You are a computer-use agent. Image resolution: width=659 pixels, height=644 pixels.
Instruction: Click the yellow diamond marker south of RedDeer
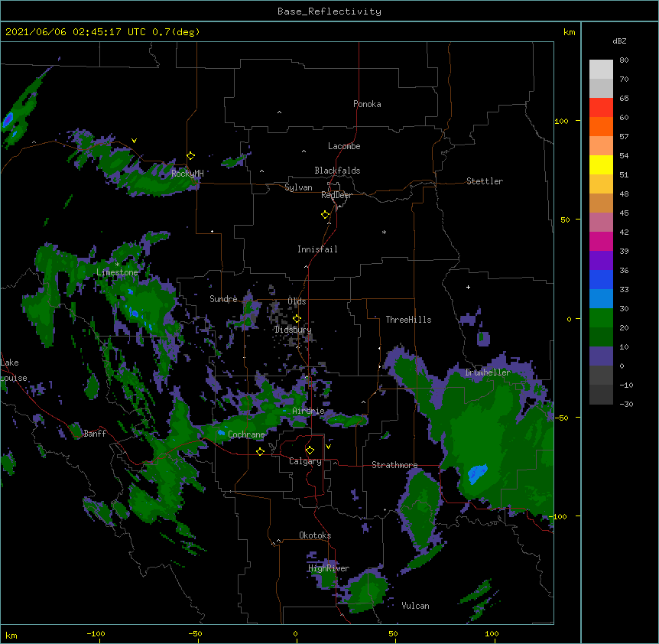pos(325,215)
